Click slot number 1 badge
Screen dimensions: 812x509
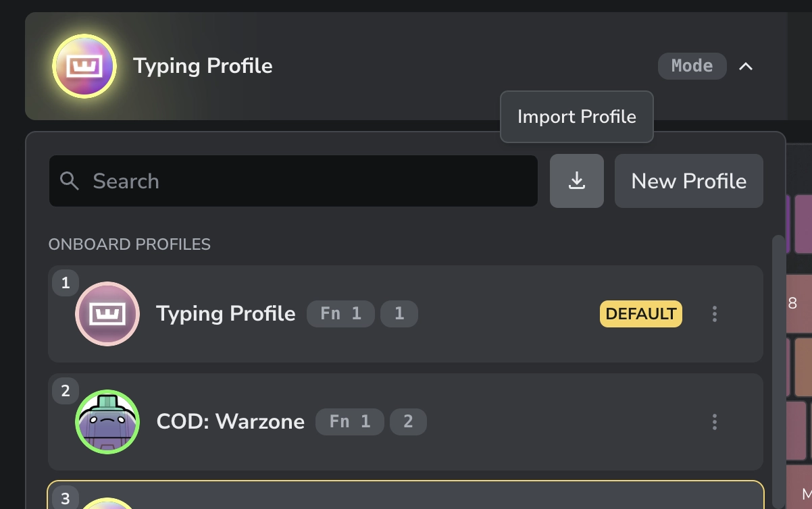click(66, 283)
